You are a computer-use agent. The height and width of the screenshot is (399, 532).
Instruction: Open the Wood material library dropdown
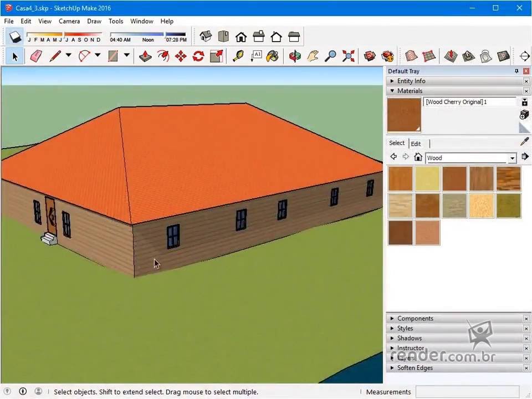[512, 158]
